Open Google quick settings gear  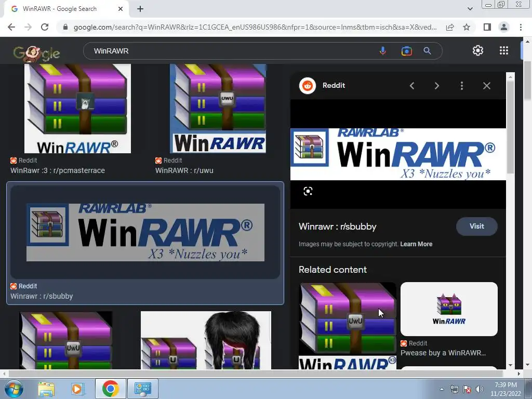(478, 50)
